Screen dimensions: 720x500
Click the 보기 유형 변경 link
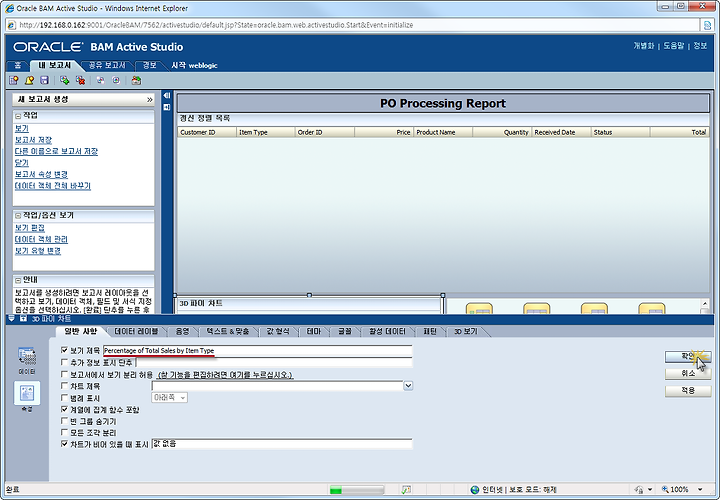[x=38, y=251]
